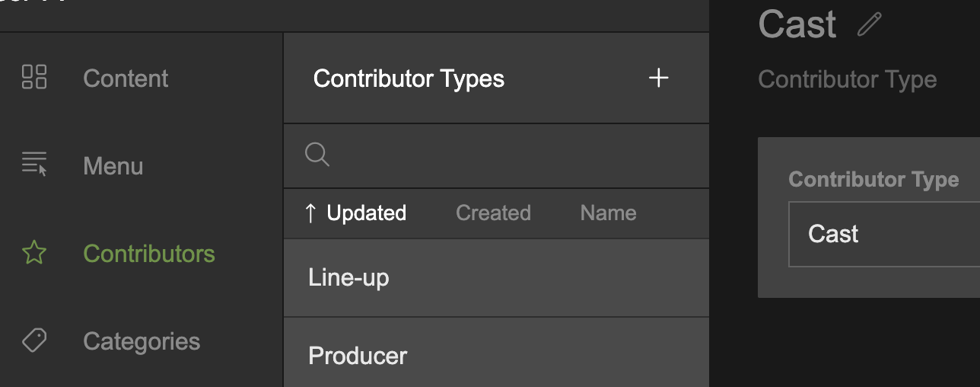
Task: Open the Categories label in sidebar
Action: 142,341
